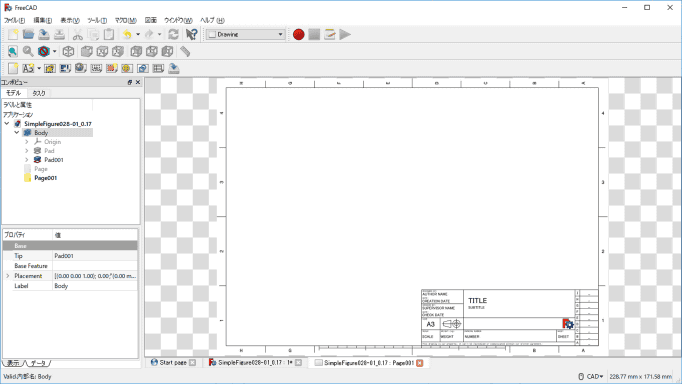The width and height of the screenshot is (682, 384).
Task: Open the ツール menu
Action: click(97, 20)
